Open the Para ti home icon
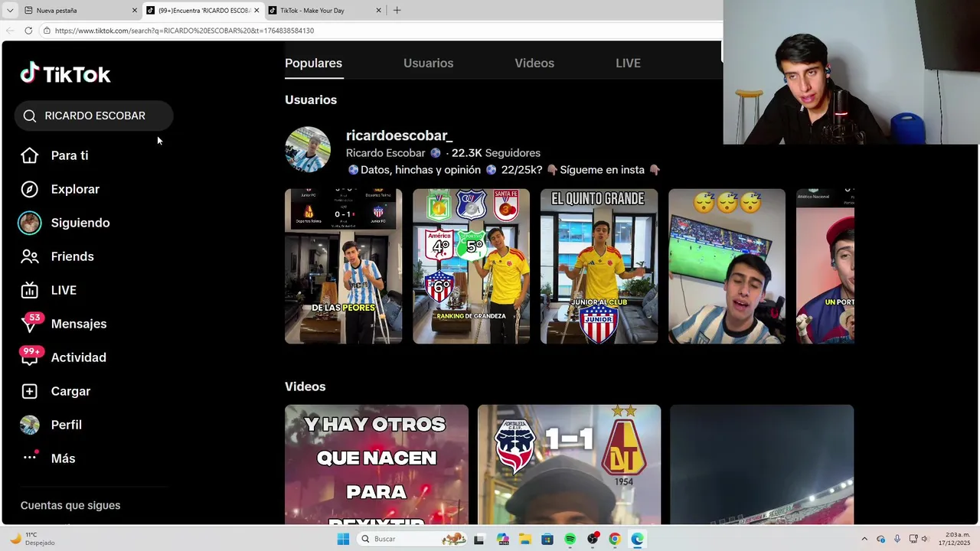The image size is (980, 551). [x=29, y=155]
